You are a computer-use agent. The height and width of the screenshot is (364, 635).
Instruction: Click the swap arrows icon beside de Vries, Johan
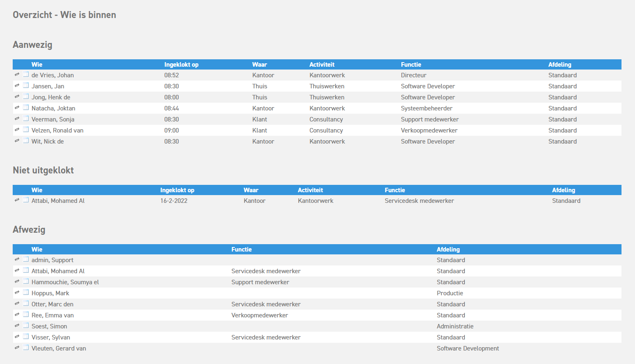[x=17, y=74]
